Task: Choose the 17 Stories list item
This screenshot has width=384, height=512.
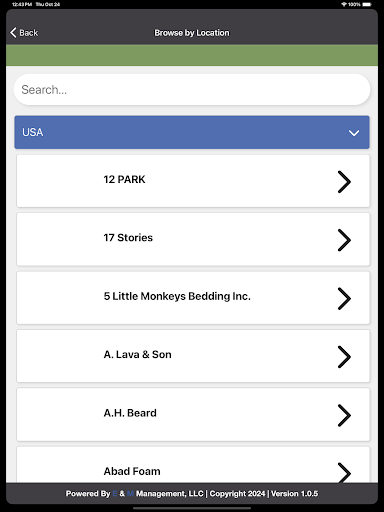Action: click(193, 239)
